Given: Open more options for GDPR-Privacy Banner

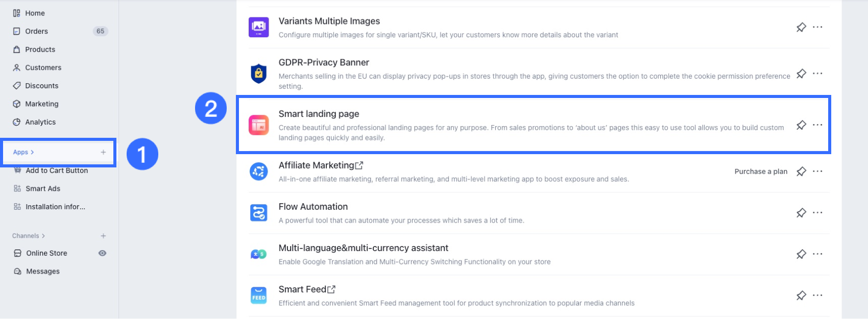Looking at the screenshot, I should (x=817, y=73).
